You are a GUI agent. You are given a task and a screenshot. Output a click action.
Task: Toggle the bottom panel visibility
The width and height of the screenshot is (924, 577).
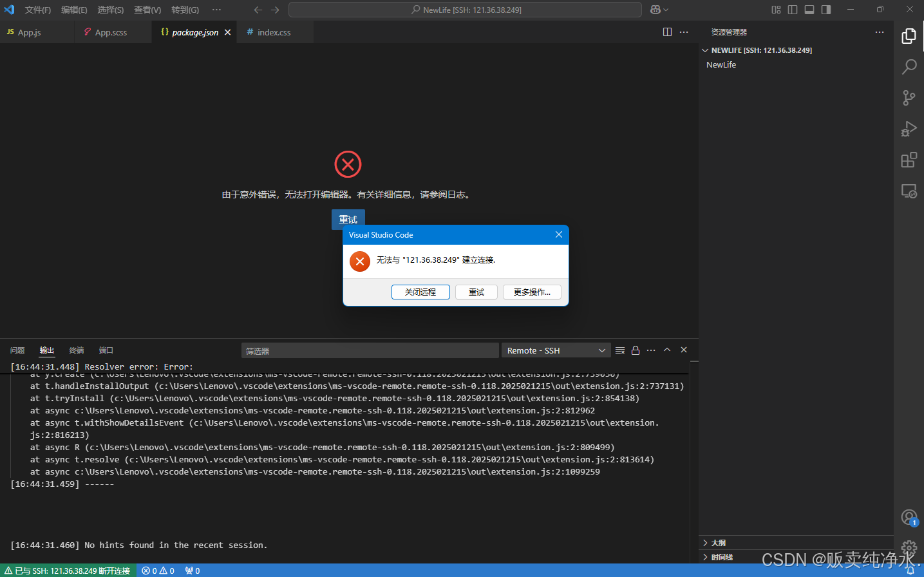tap(809, 10)
